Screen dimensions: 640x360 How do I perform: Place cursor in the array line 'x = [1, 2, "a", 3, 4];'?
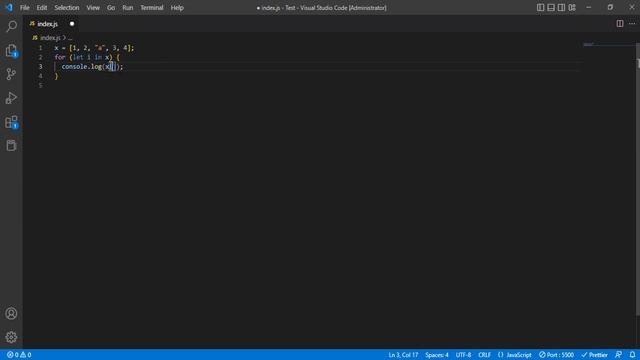click(94, 48)
